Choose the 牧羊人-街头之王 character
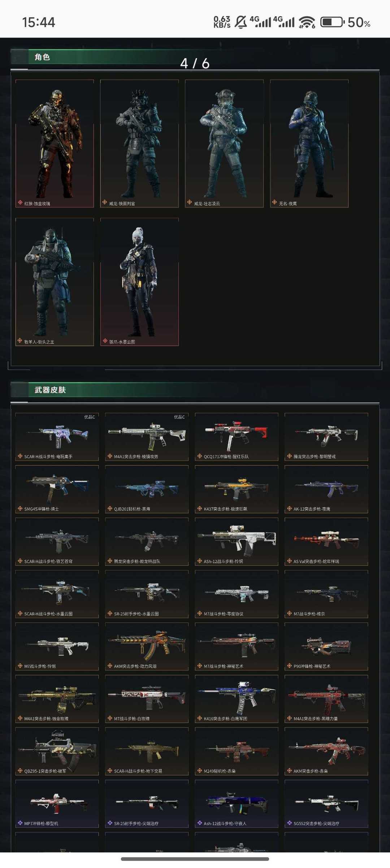Screen dimensions: 390x868 (55, 282)
